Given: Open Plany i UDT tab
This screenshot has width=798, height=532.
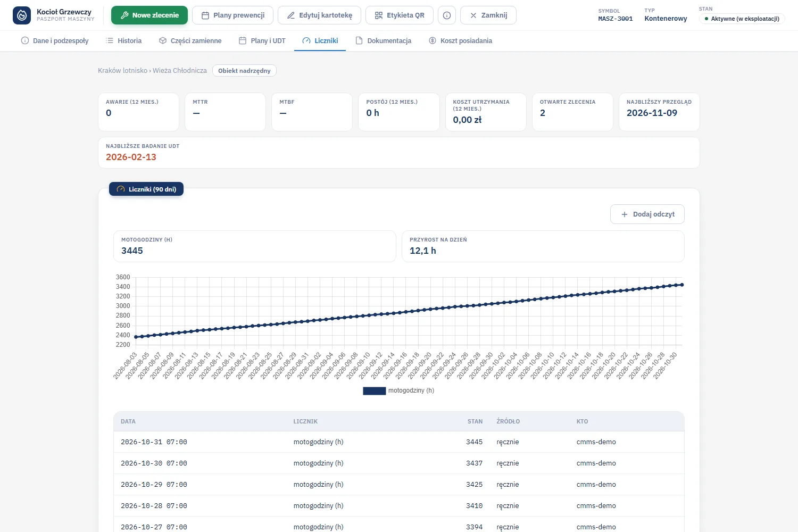Looking at the screenshot, I should (262, 41).
